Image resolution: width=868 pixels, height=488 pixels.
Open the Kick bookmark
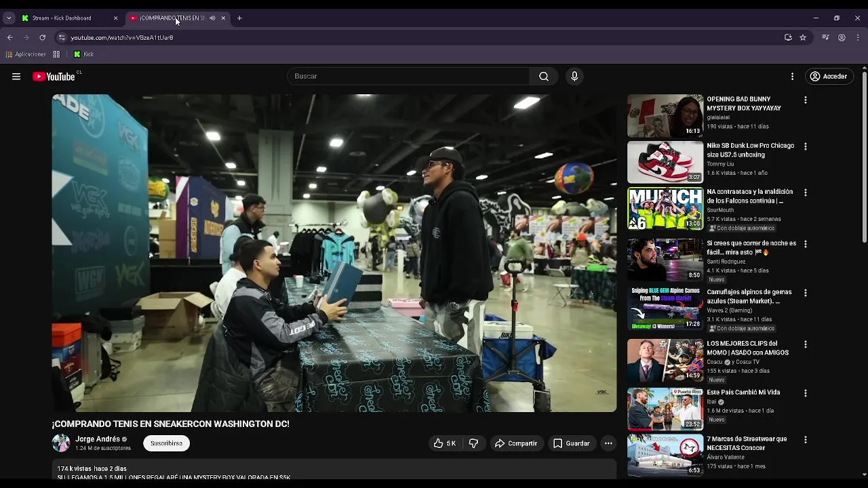point(84,54)
